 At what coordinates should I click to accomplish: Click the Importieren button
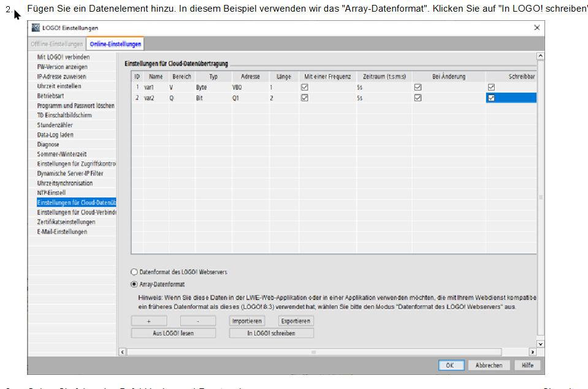tap(246, 321)
